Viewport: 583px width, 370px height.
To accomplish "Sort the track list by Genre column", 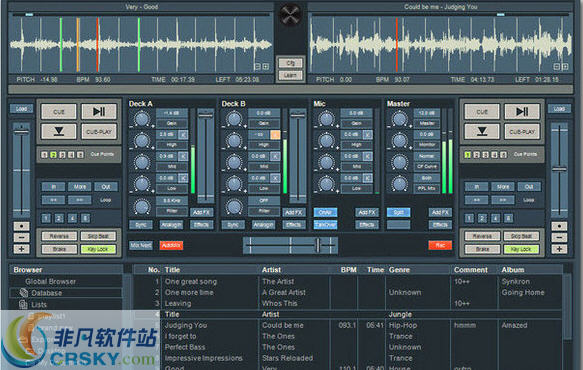I will point(399,270).
